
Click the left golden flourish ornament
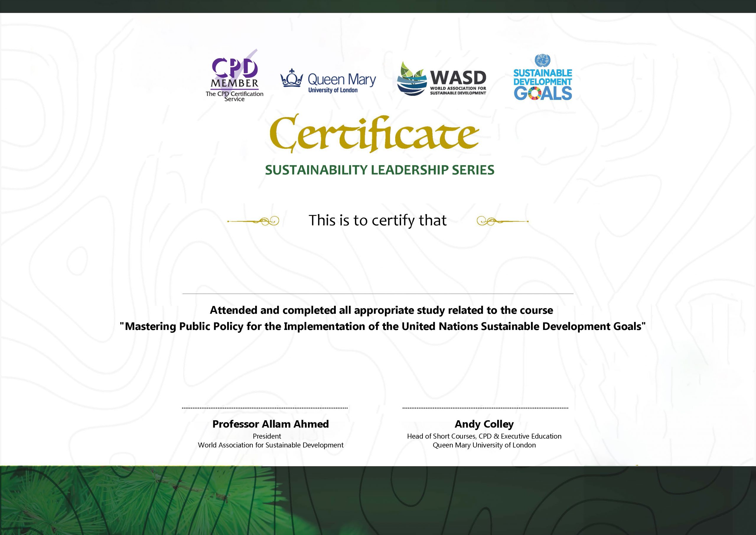point(254,221)
